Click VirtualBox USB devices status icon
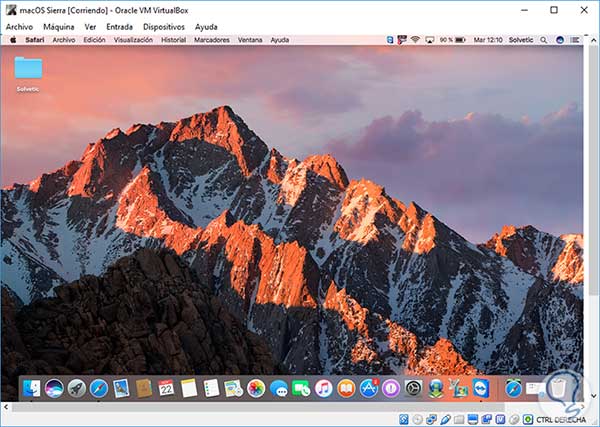The image size is (600, 427). pos(445,420)
